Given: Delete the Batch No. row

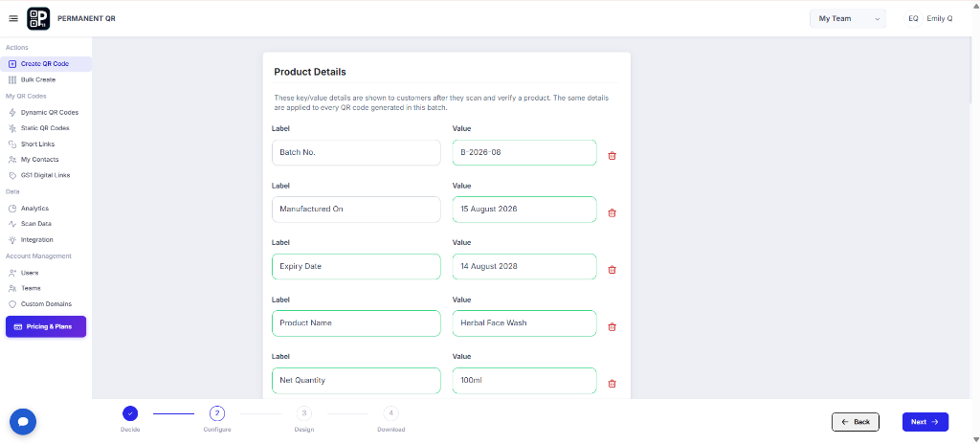Looking at the screenshot, I should tap(612, 156).
